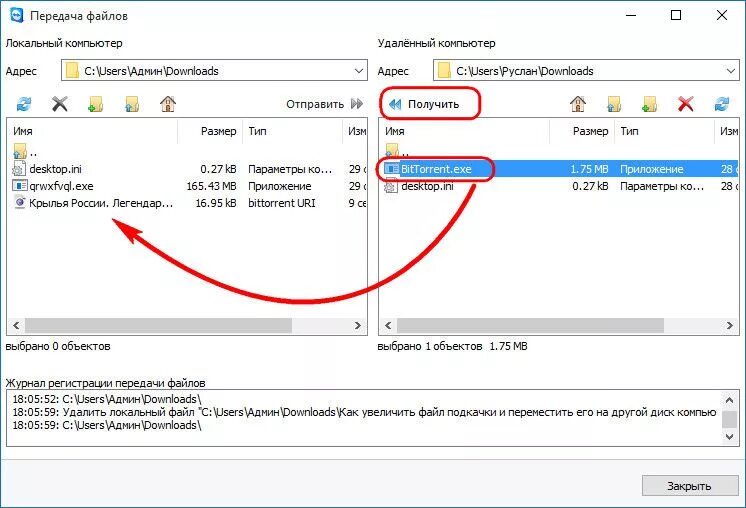Click left arrow of remote horizontal scrollbar
This screenshot has height=508, width=746.
click(x=388, y=326)
